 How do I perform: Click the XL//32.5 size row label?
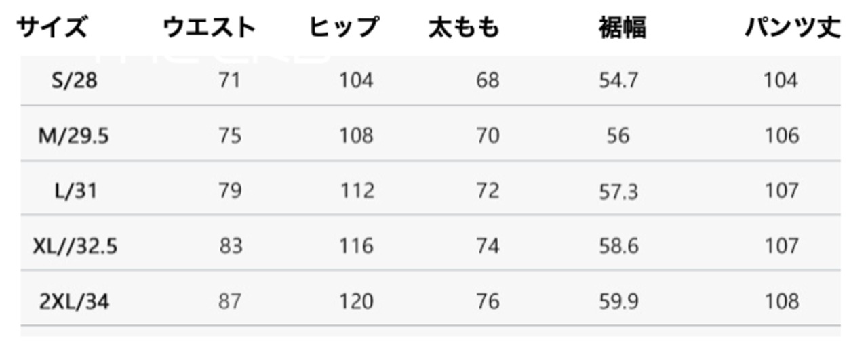click(75, 246)
